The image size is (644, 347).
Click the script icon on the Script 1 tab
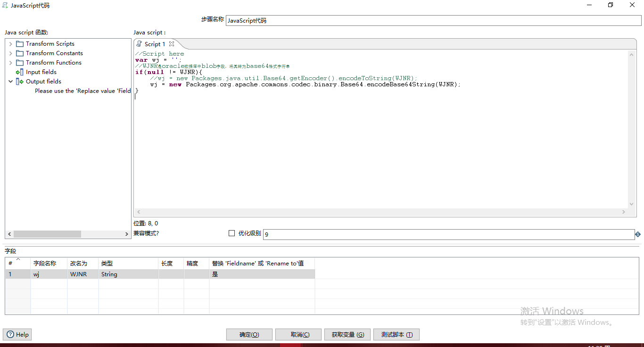[x=140, y=43]
